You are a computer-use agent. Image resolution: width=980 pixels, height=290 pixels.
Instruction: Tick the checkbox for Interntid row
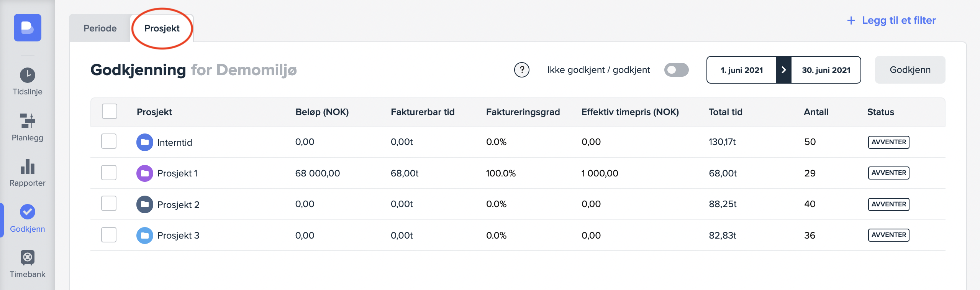pyautogui.click(x=109, y=142)
